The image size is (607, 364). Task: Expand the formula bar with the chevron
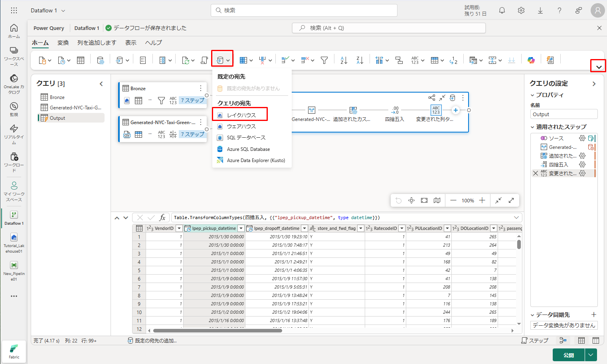pyautogui.click(x=516, y=218)
